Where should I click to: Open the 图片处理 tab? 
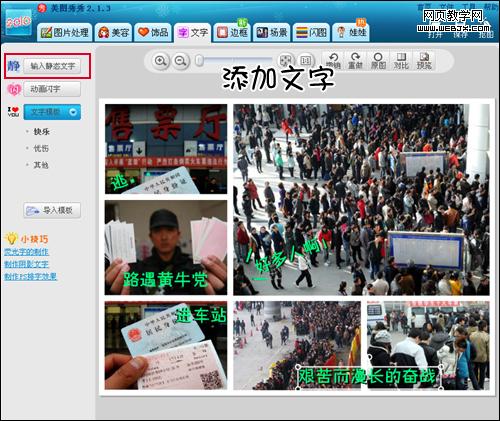click(64, 32)
